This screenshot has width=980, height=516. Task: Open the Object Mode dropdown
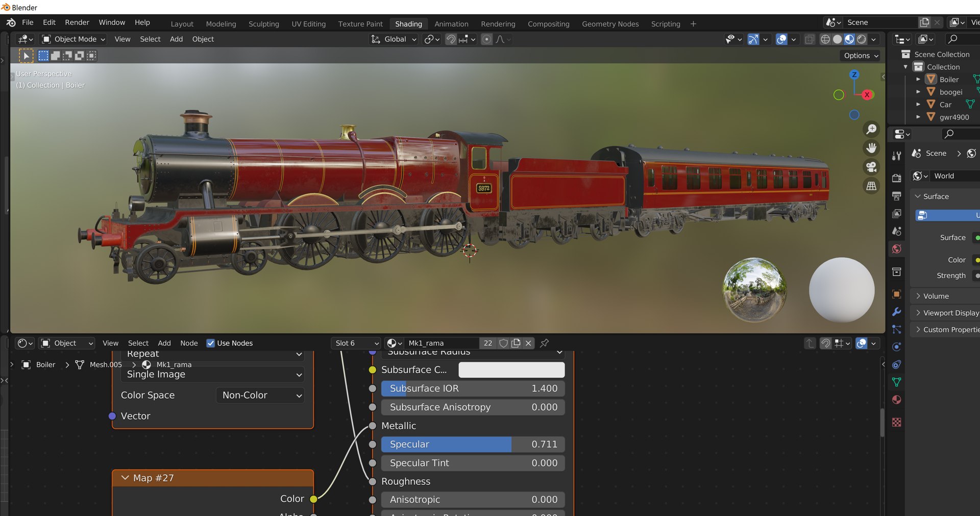point(73,39)
